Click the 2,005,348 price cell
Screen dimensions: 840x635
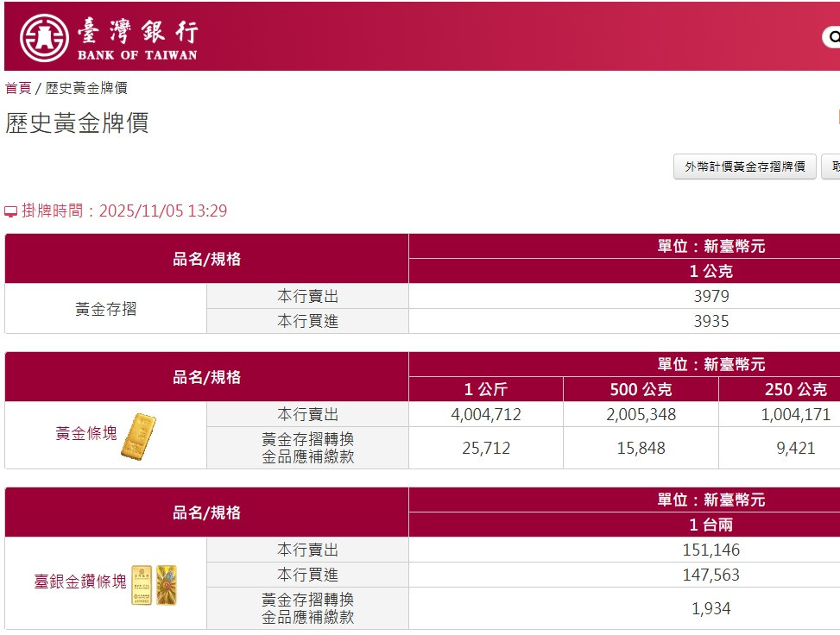[641, 414]
